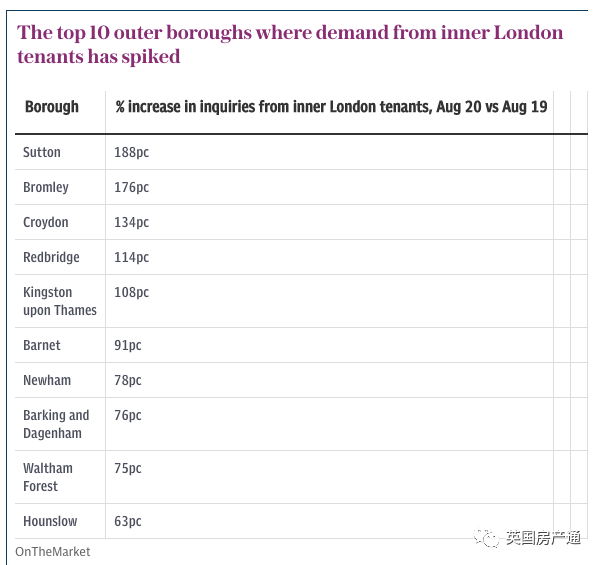Click the % increase in inquiries column header
Image resolution: width=600 pixels, height=565 pixels.
(x=331, y=107)
